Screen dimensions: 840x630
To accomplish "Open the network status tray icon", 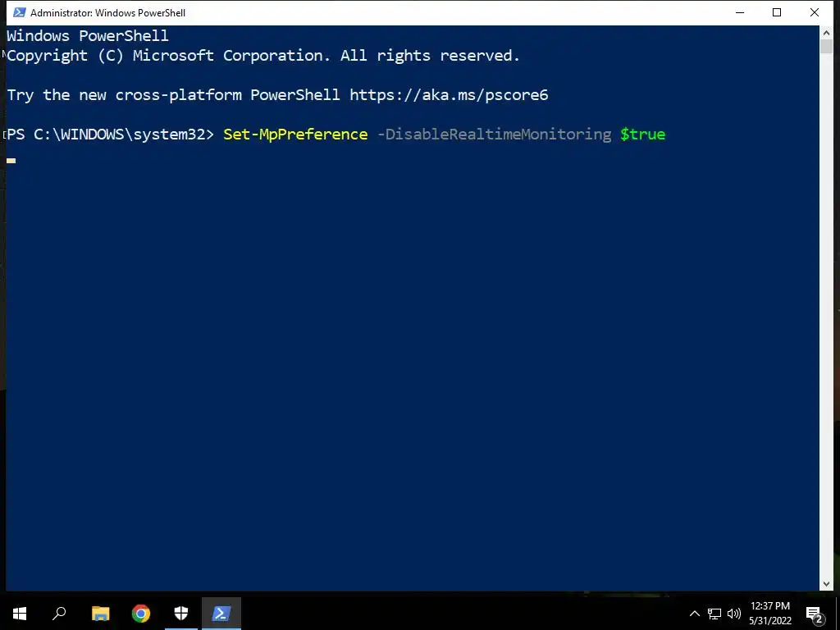I will tap(714, 614).
